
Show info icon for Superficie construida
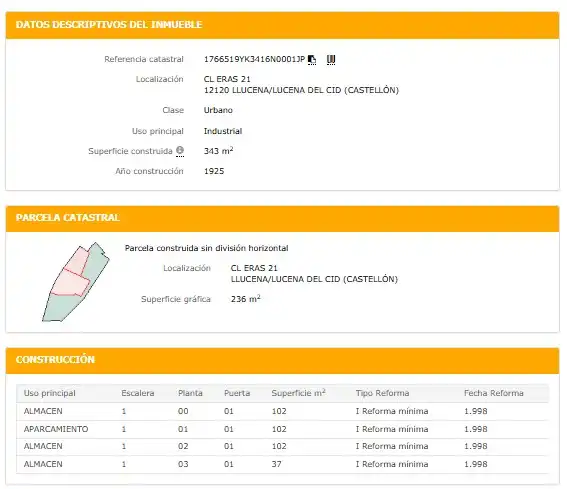tap(180, 151)
